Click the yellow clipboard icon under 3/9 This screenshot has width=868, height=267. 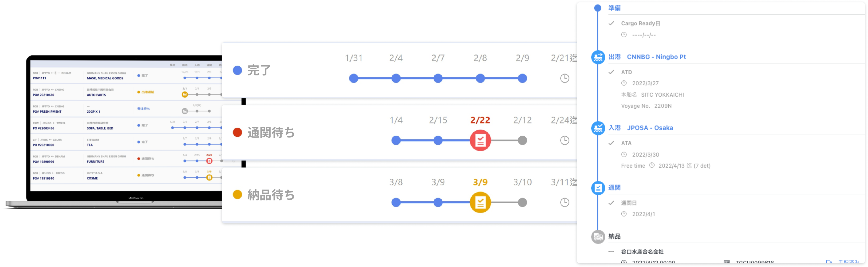[x=480, y=202]
